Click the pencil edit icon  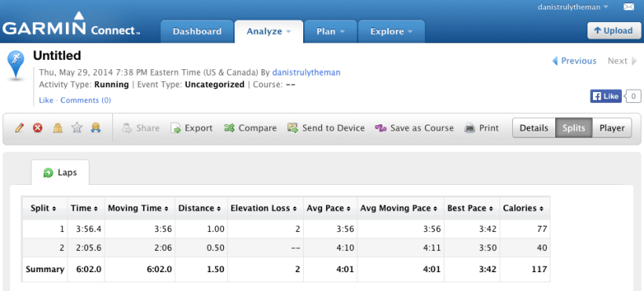coord(19,128)
